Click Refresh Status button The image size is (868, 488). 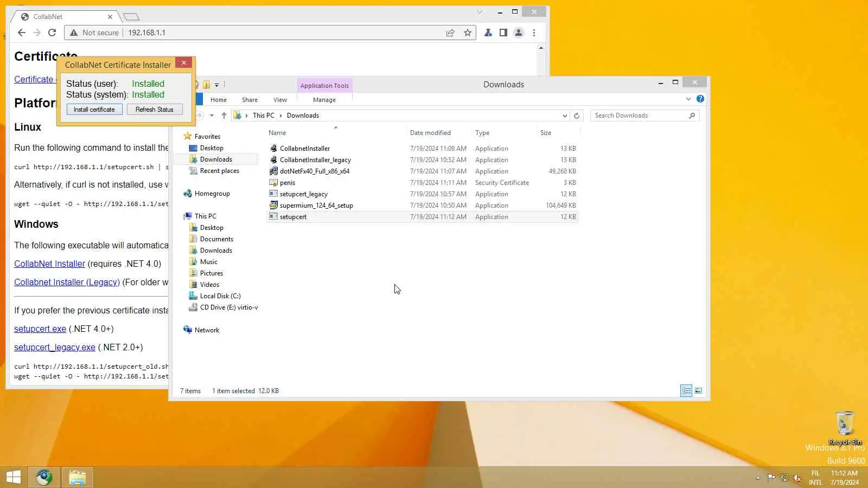point(155,110)
